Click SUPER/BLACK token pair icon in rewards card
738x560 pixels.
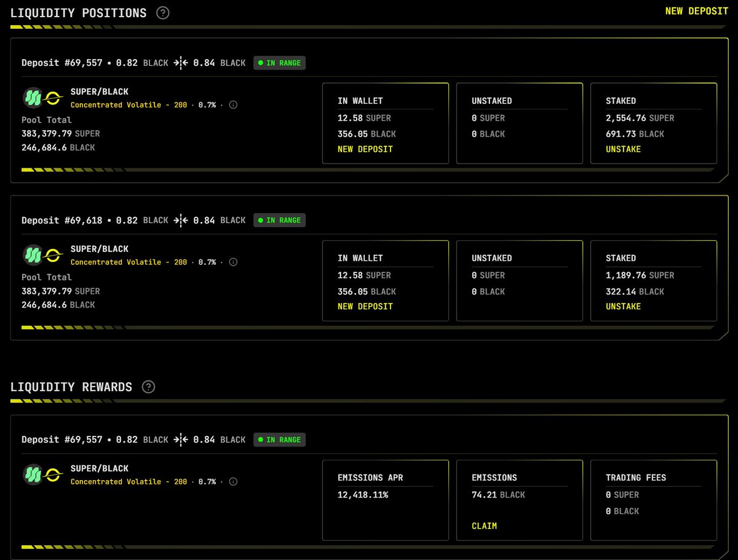coord(43,475)
